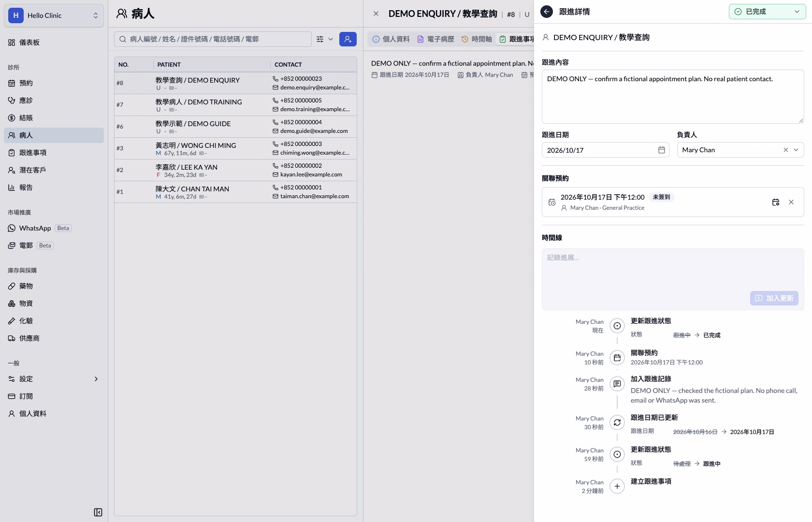
Task: Open the calendar picker for 跟進日期
Action: [662, 150]
